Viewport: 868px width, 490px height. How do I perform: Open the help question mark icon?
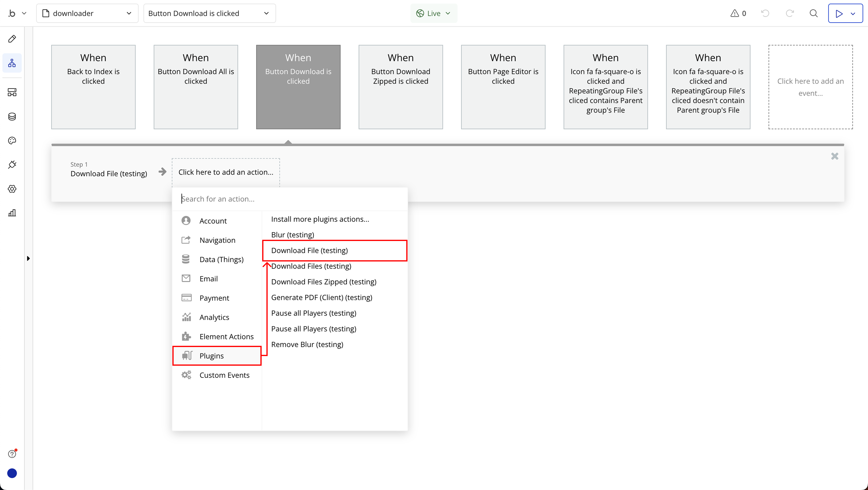(x=12, y=454)
